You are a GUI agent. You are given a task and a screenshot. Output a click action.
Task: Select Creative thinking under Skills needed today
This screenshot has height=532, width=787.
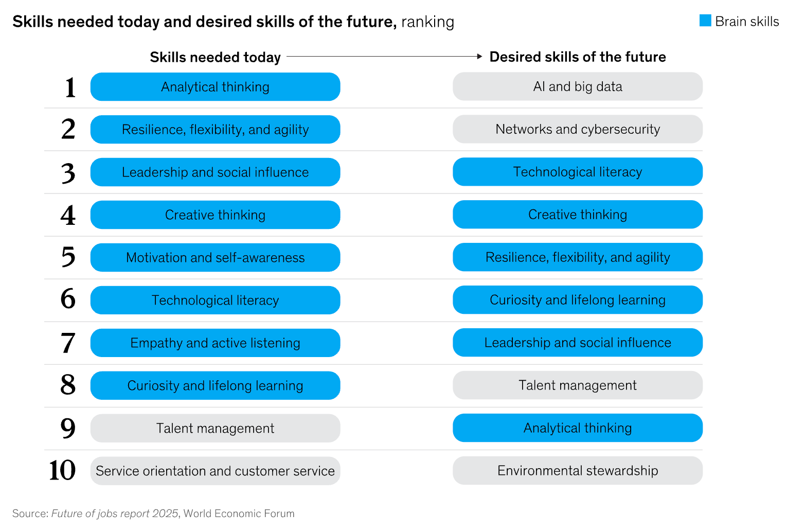coord(215,215)
